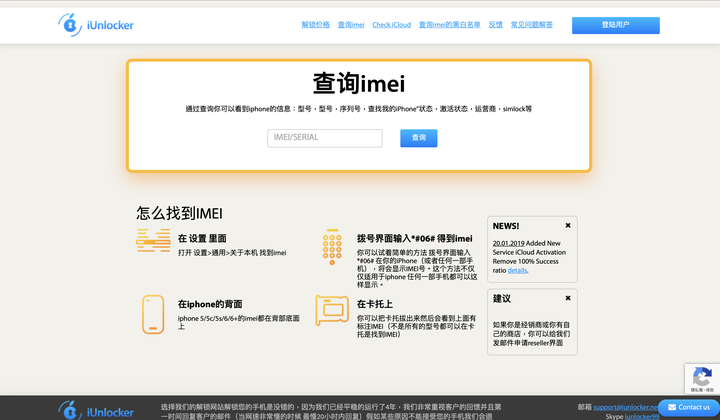Open the 反馈 feedback link
The width and height of the screenshot is (720, 420).
[495, 25]
